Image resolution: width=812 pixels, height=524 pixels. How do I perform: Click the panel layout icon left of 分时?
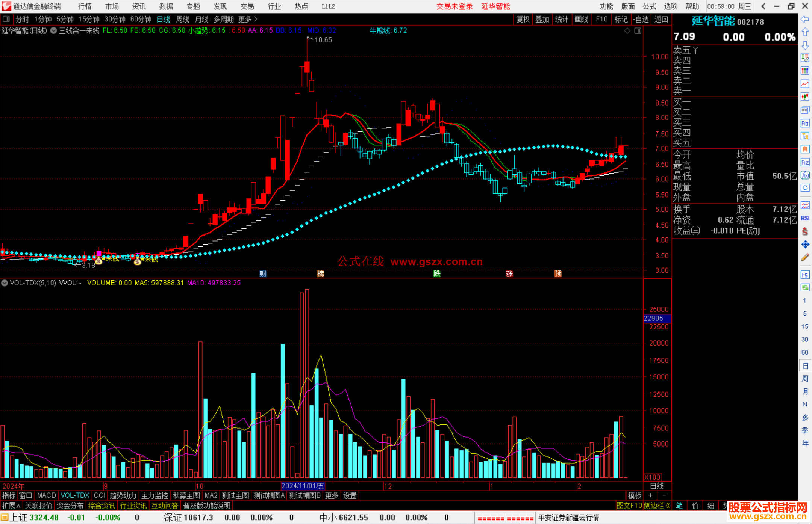tap(6, 19)
